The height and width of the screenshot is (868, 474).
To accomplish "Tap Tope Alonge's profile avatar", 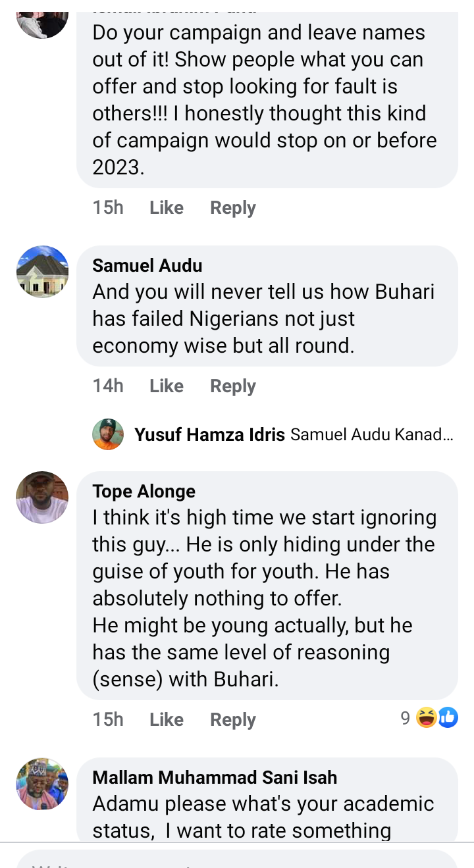I will click(x=42, y=498).
